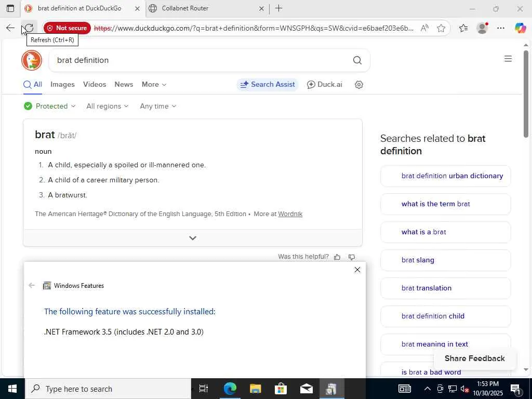Click the Windows Features back arrow
Image resolution: width=532 pixels, height=399 pixels.
(x=32, y=285)
